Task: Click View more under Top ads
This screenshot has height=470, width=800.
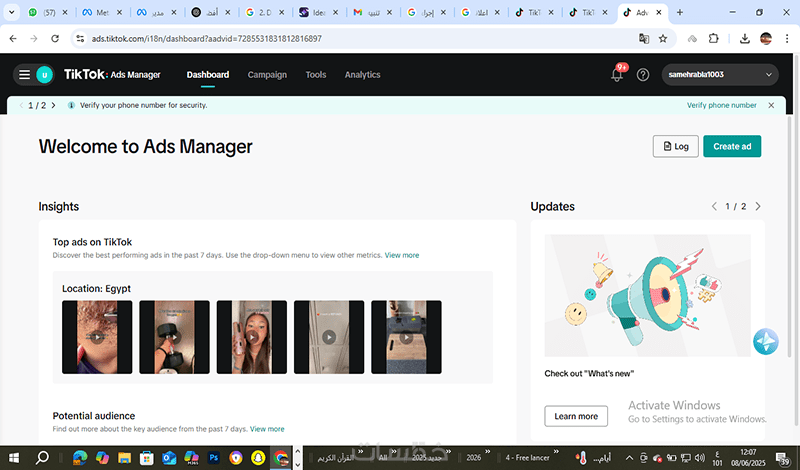Action: pyautogui.click(x=402, y=255)
